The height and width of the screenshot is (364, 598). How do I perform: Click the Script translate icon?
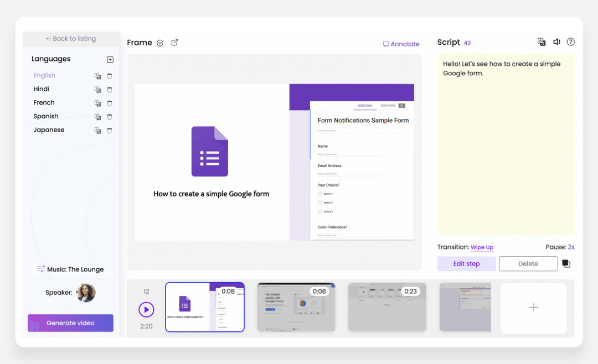(x=541, y=42)
